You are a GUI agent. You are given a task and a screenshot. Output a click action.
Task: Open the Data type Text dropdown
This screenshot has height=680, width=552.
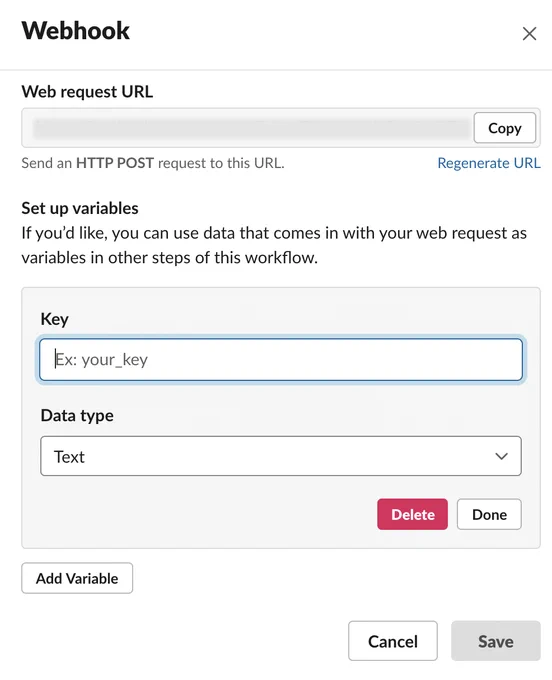tap(281, 456)
